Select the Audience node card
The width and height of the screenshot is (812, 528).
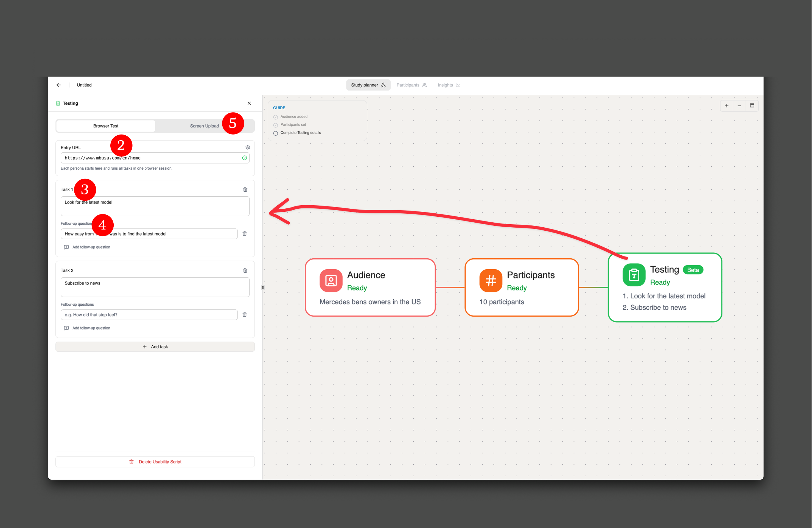[x=370, y=287]
